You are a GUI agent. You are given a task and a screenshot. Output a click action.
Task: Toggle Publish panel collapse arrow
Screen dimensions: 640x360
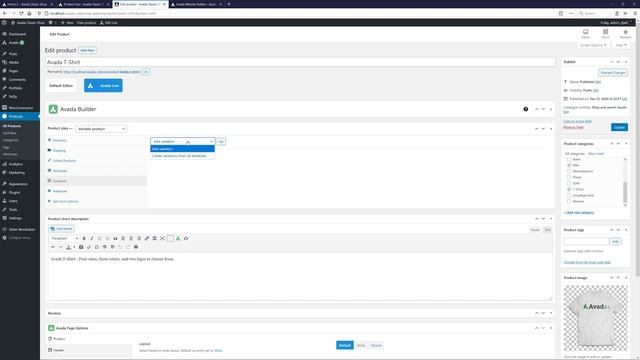626,62
